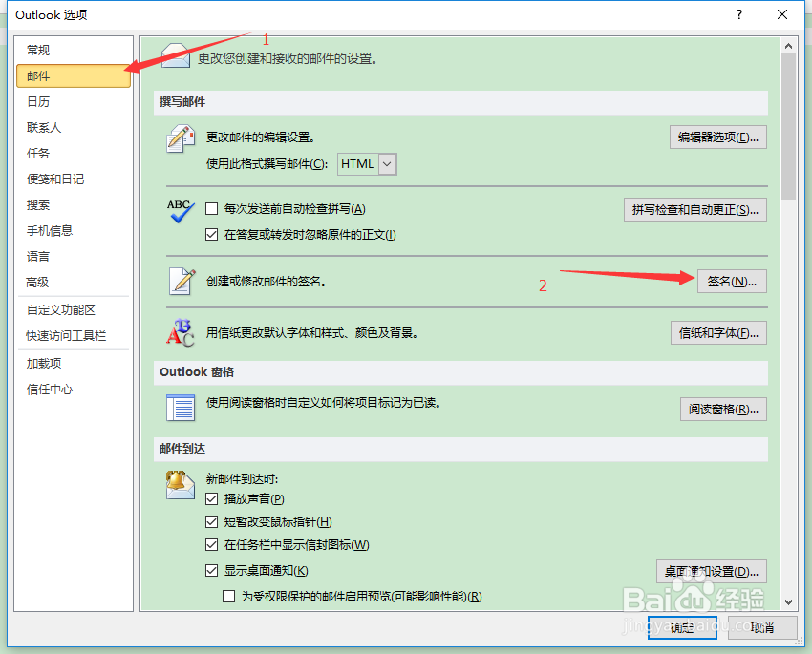
Task: Click 拼写检查和自动更正 button
Action: pos(694,209)
